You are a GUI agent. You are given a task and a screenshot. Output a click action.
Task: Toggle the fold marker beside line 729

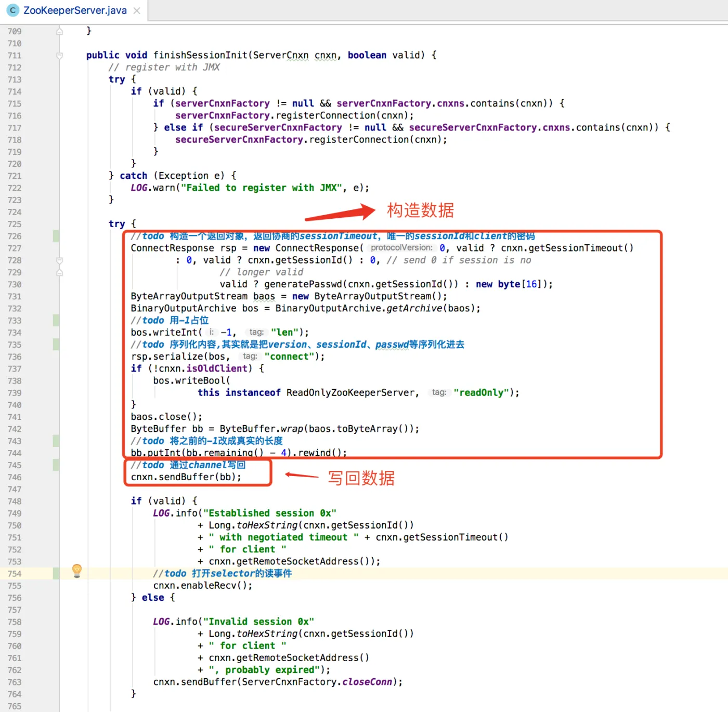(x=60, y=272)
